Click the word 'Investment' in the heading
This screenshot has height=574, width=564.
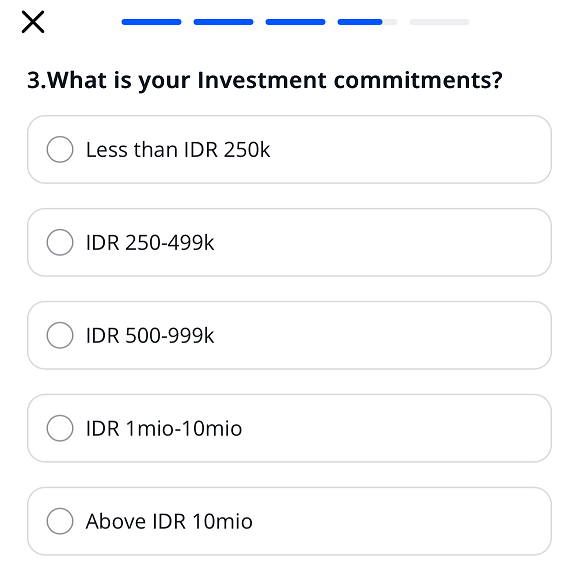(262, 80)
